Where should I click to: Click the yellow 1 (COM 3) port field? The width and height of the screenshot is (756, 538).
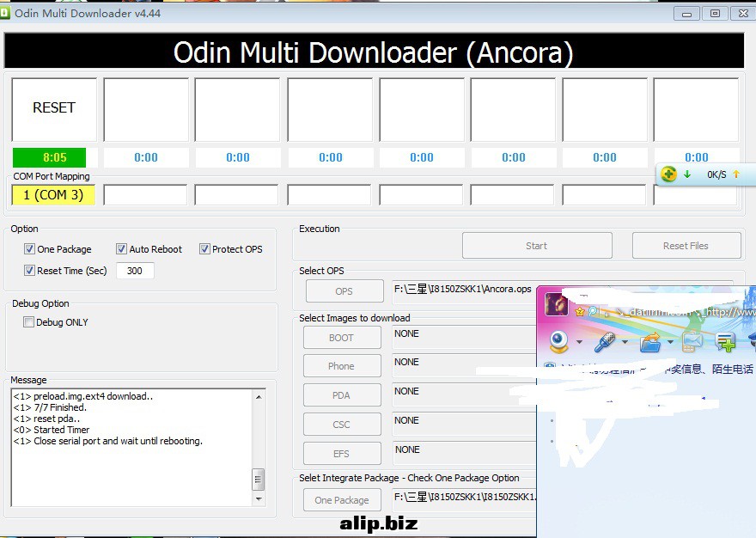53,195
